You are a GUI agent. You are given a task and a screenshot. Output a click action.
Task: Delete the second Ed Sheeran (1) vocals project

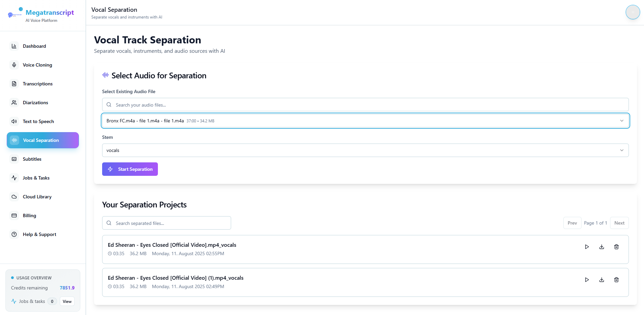616,280
